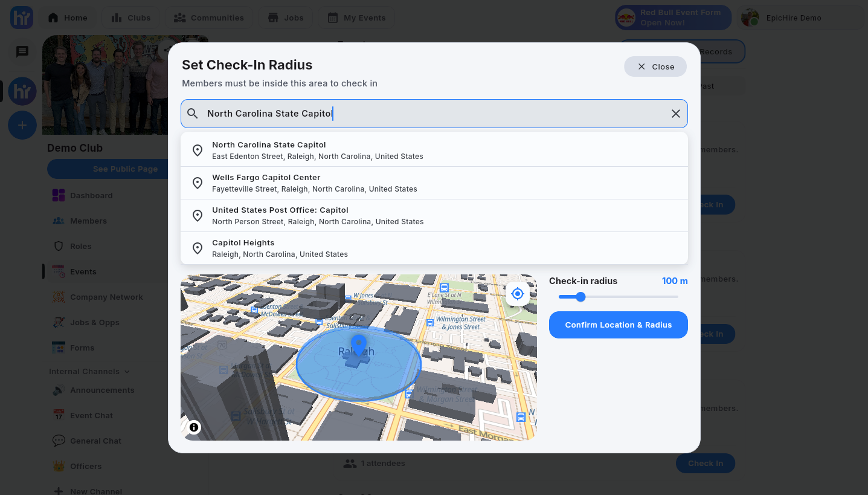The image size is (868, 495).
Task: Click the Company Network icon
Action: click(59, 297)
